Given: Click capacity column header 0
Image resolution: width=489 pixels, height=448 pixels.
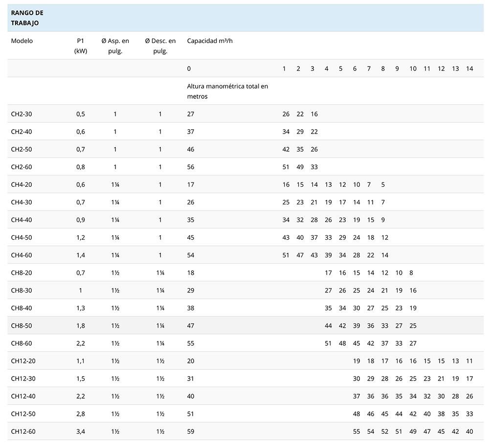Looking at the screenshot, I should (x=189, y=68).
